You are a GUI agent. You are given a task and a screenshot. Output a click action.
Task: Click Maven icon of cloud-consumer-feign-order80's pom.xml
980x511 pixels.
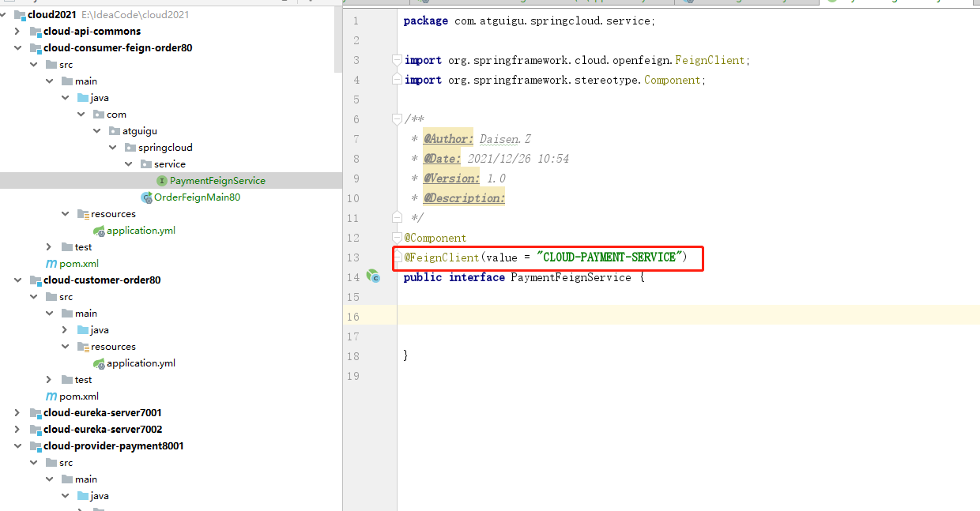pos(51,264)
